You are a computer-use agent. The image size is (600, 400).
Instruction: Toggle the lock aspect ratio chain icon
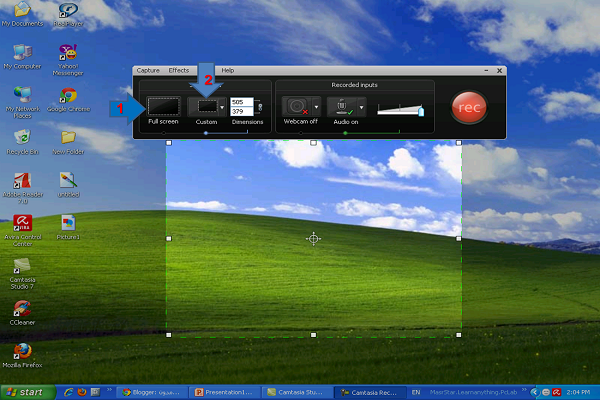tap(260, 107)
